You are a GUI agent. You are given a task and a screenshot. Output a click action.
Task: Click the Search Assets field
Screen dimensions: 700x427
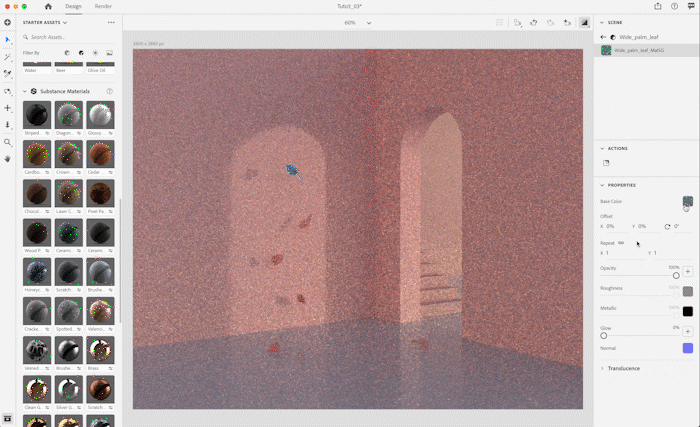pos(70,37)
